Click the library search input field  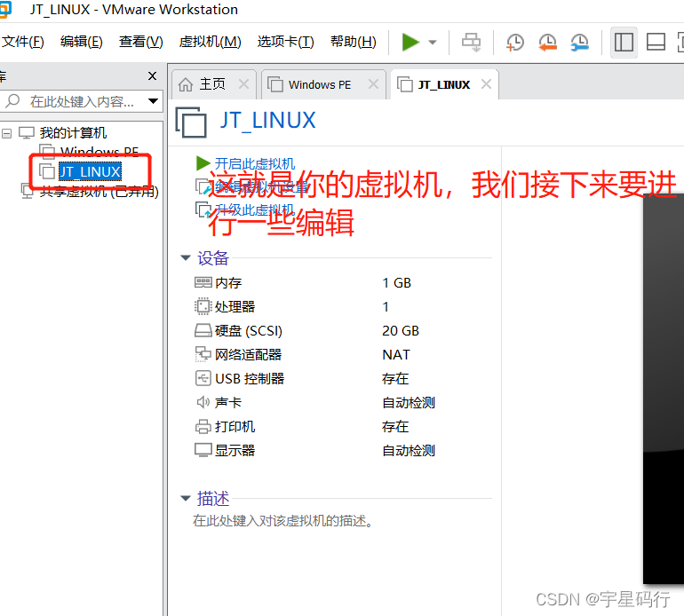click(x=82, y=101)
